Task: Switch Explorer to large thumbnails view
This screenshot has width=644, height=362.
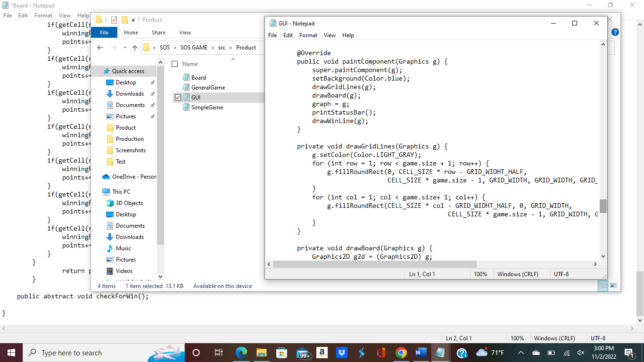Action: pos(613,285)
